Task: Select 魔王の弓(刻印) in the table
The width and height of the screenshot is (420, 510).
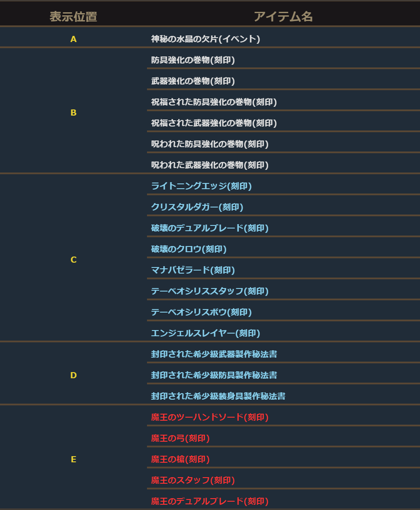Action: (x=180, y=439)
